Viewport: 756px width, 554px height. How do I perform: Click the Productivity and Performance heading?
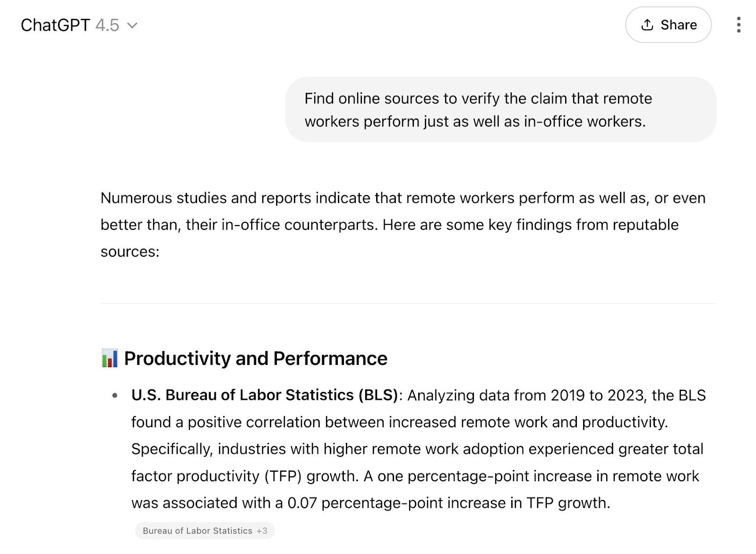click(x=255, y=358)
